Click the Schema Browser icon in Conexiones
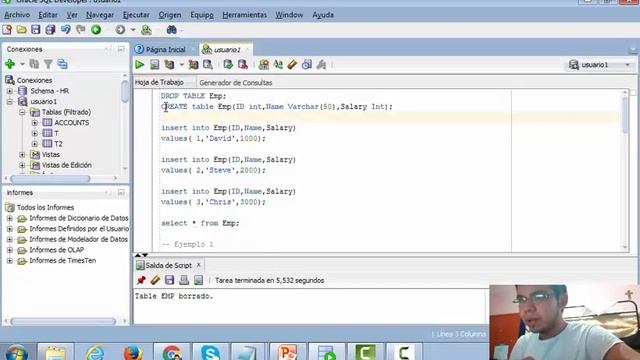640x360 pixels. coord(62,64)
